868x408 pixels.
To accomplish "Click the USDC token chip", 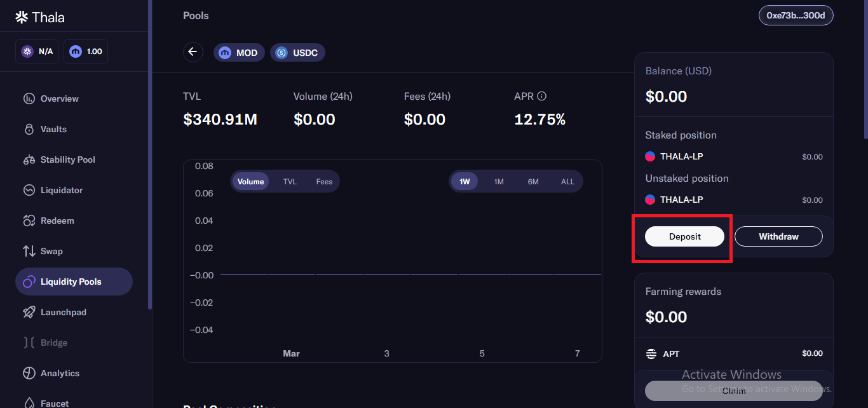I will click(297, 53).
